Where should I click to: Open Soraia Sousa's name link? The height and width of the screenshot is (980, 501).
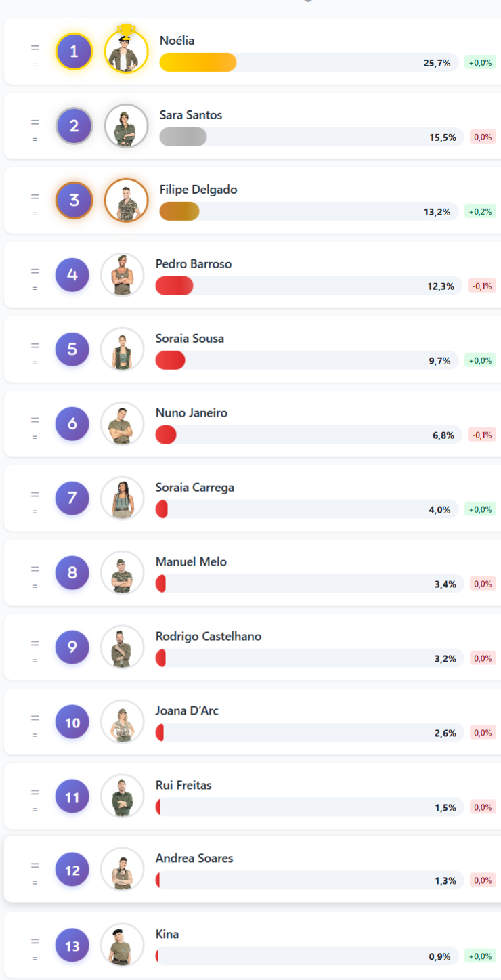click(190, 339)
